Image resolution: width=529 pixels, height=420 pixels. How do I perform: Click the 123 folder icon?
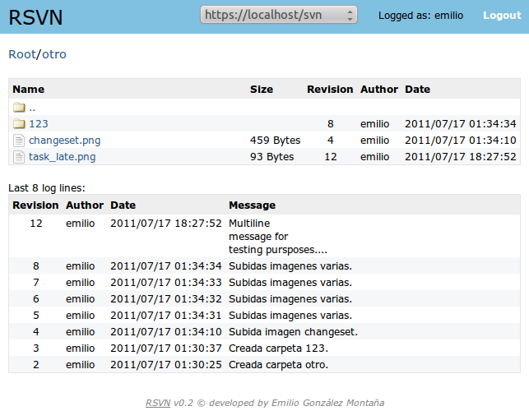point(19,124)
